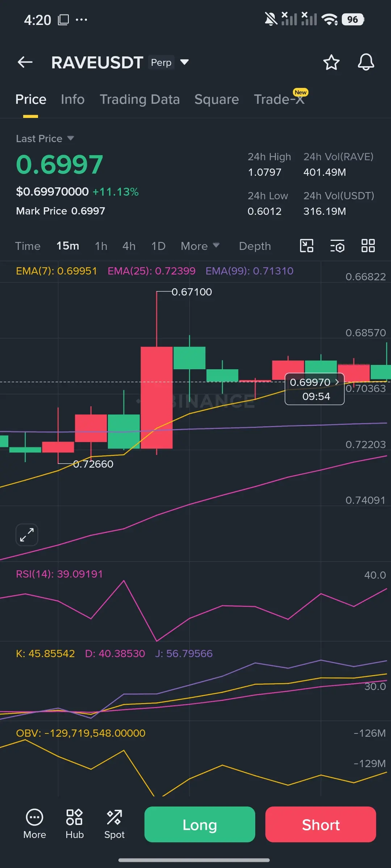Select the 1h timeframe
Screen dimensions: 391x868
click(101, 246)
